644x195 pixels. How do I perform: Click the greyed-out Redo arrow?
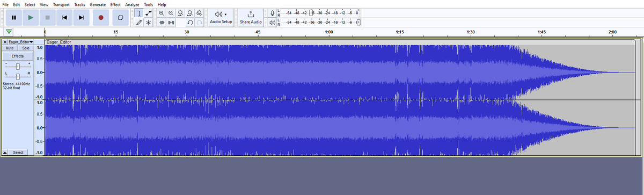coord(199,23)
